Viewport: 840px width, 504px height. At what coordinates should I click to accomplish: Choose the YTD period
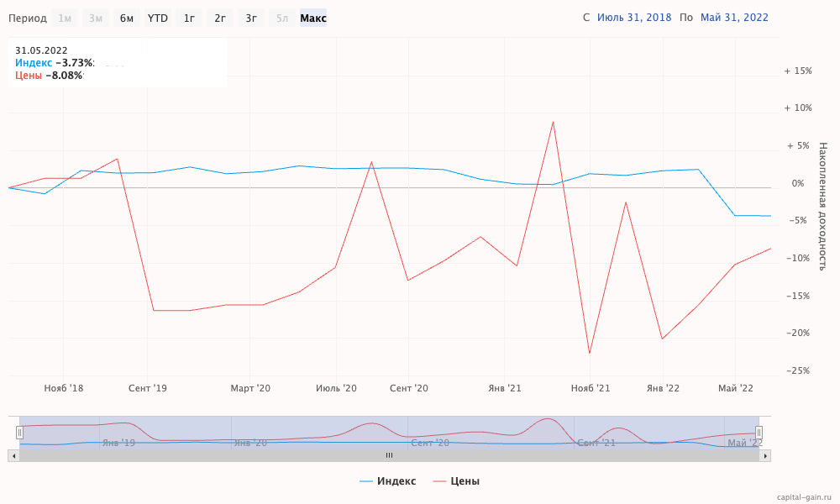[x=158, y=18]
